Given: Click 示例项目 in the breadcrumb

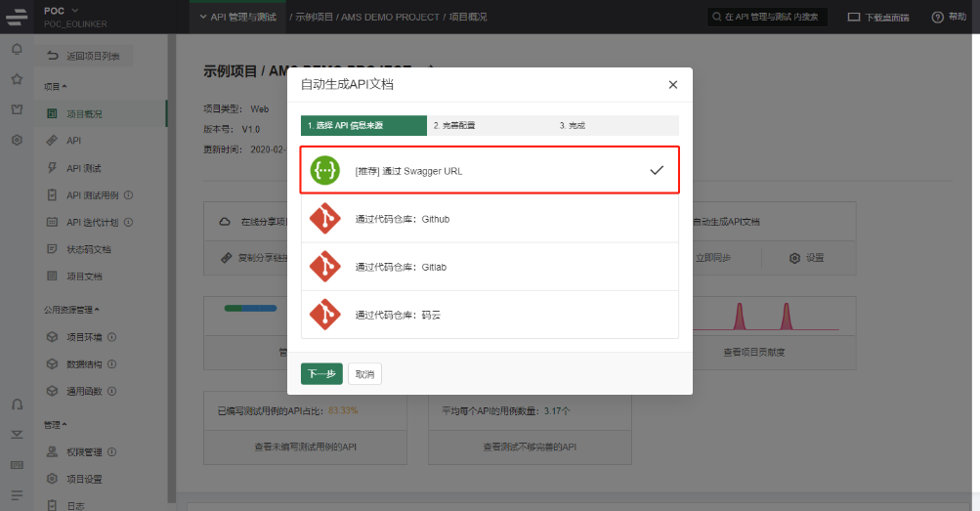Looking at the screenshot, I should click(x=314, y=17).
